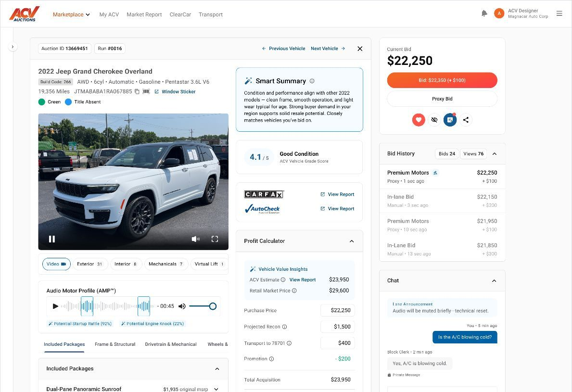Viewport: 572px width, 392px height.
Task: Click ACV Estimate info icon
Action: click(283, 279)
